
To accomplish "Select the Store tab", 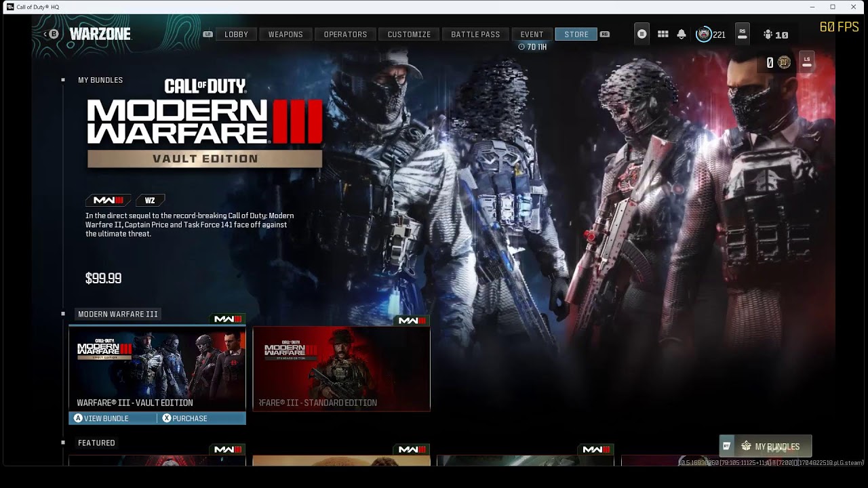I will point(576,34).
